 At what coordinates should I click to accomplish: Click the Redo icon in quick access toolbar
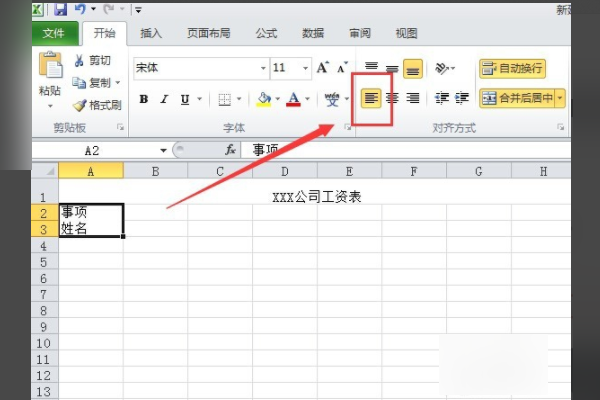coord(109,9)
